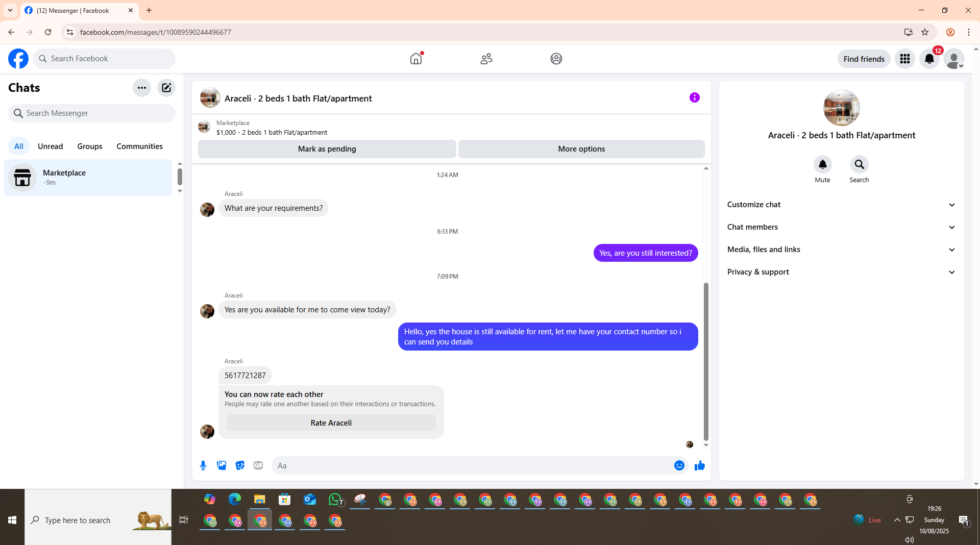Install app icon in address bar

[908, 32]
